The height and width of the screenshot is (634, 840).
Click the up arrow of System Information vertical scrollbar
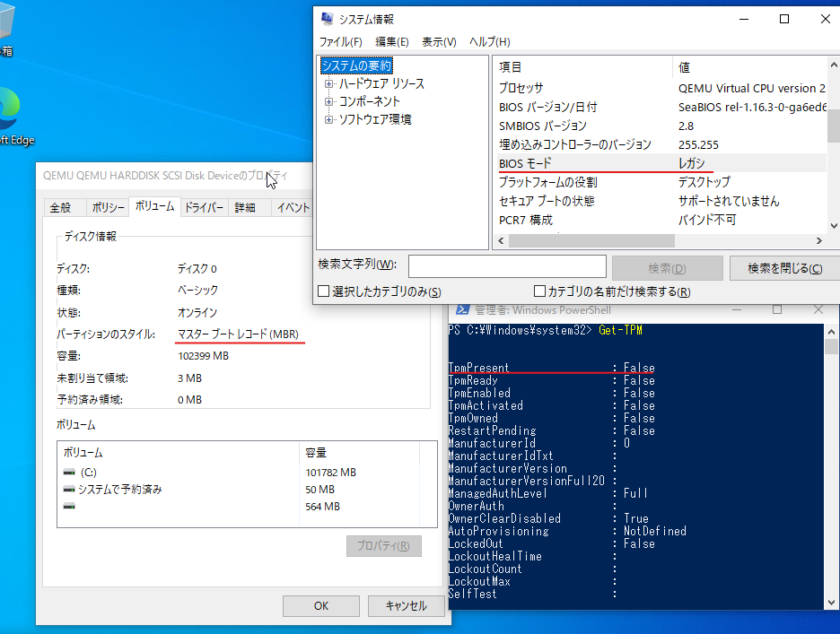[x=834, y=65]
